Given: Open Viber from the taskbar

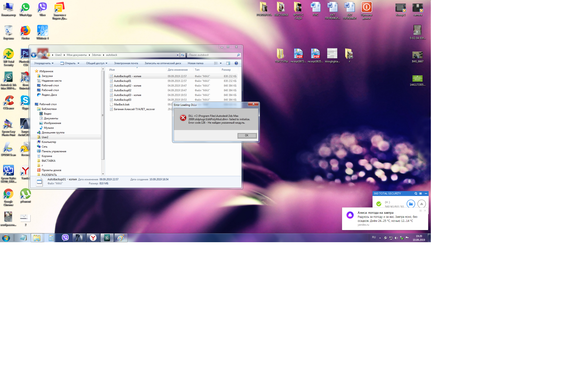Looking at the screenshot, I should [65, 238].
